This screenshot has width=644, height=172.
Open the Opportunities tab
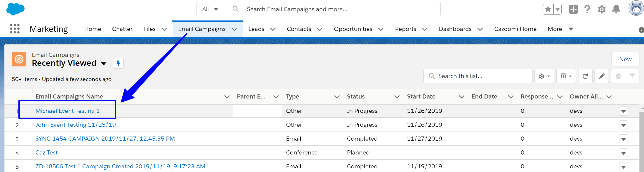pos(353,29)
